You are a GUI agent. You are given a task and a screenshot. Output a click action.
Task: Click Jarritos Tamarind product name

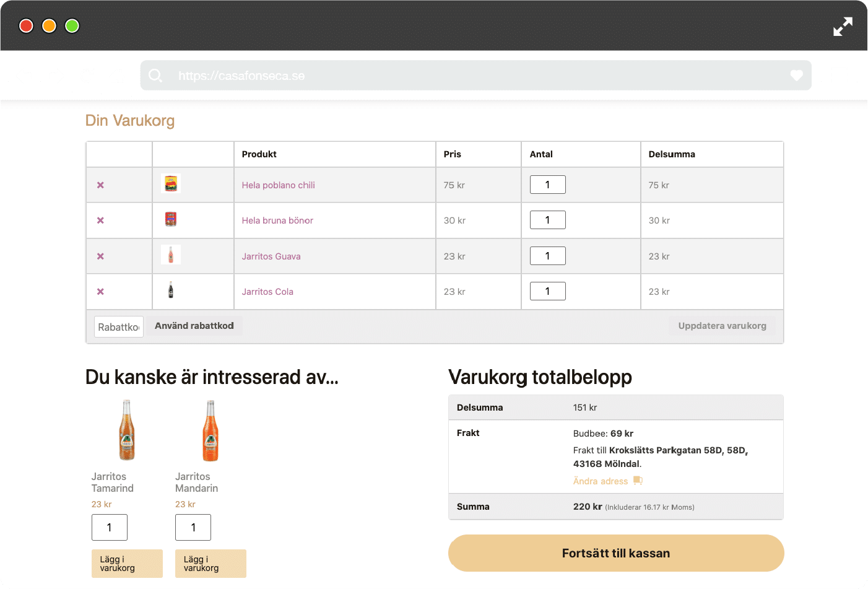click(113, 482)
